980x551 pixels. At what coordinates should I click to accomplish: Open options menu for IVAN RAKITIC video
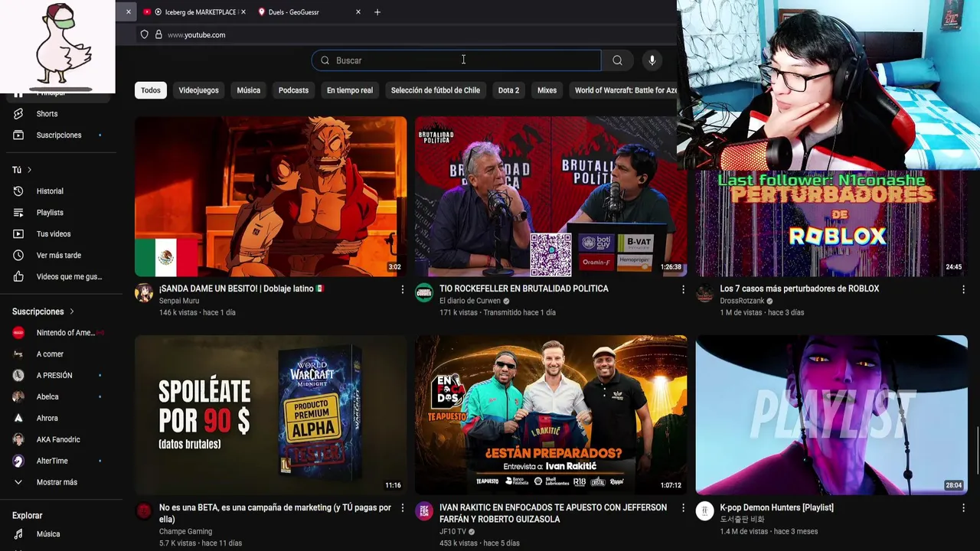click(683, 509)
